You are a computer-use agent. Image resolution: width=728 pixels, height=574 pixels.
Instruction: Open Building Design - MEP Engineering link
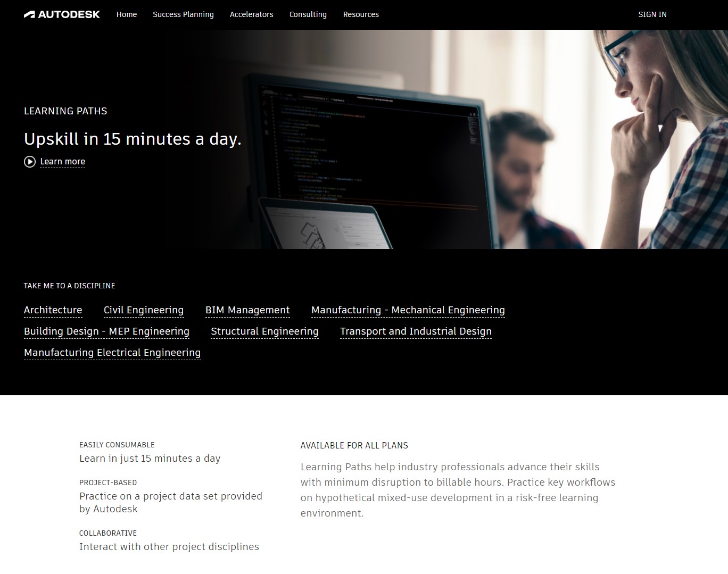106,331
